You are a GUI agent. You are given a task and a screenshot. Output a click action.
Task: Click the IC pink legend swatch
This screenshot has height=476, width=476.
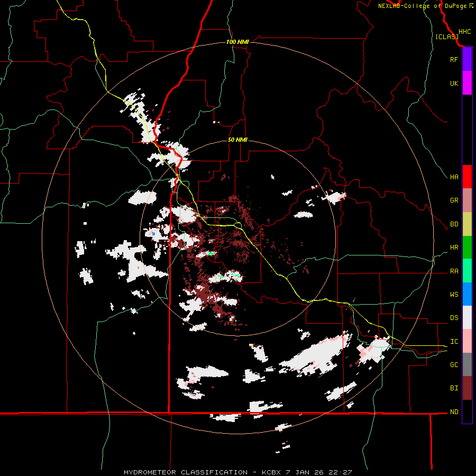point(467,341)
